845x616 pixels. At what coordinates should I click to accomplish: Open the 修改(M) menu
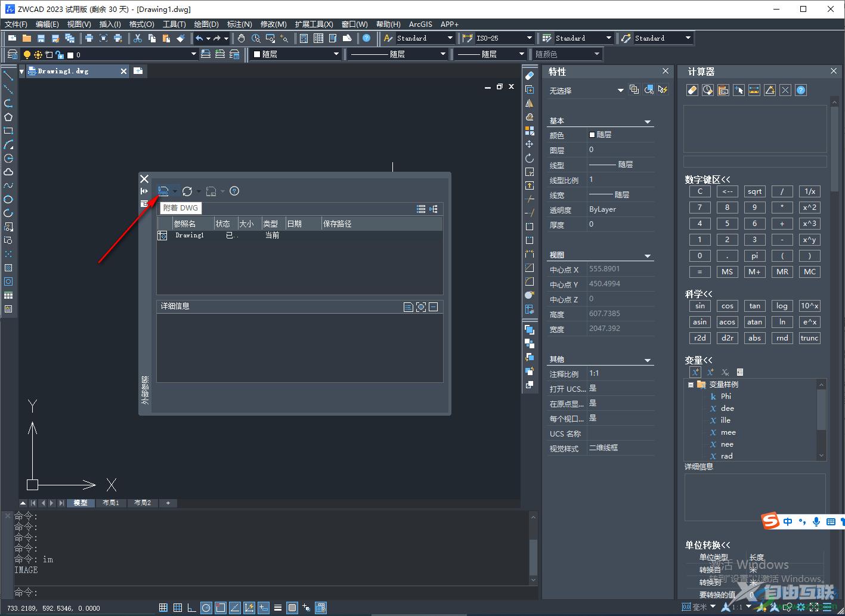(274, 24)
